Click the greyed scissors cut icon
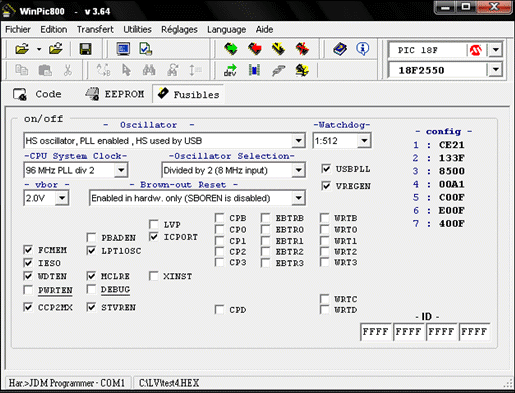Viewport: 515px width, 393px height. [x=68, y=70]
